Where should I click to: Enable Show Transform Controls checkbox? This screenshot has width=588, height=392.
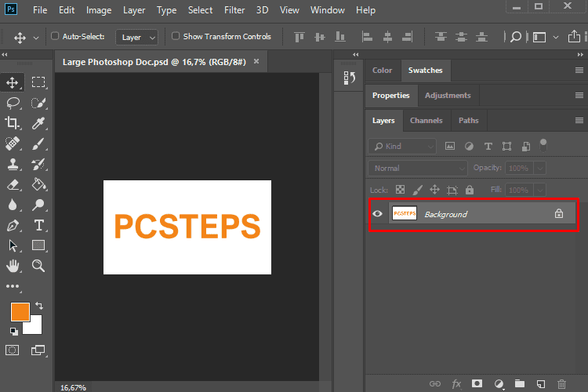(176, 36)
